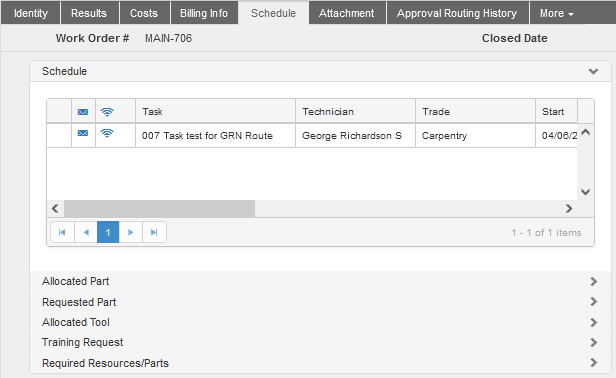Click the horizontal scrollbar thumb of the grid
The image size is (616, 378).
pyautogui.click(x=160, y=208)
